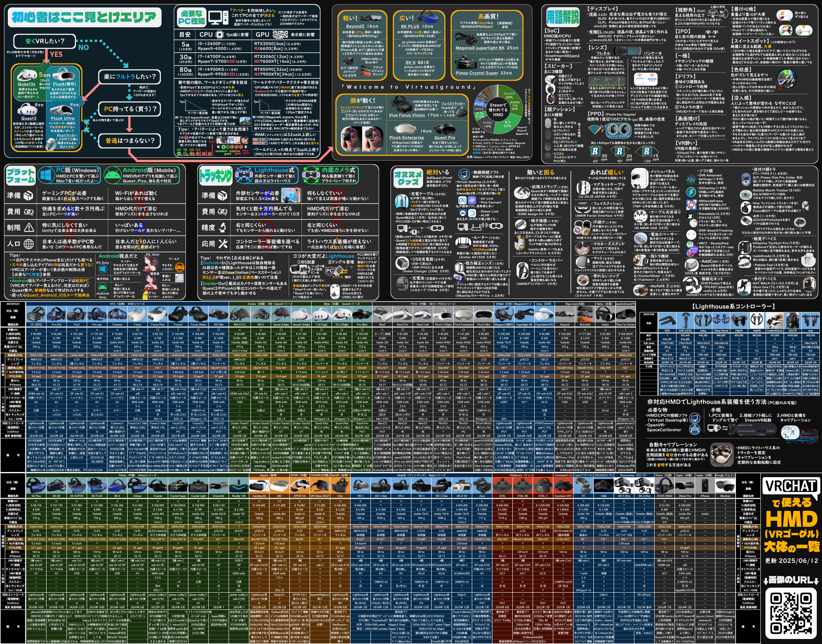The height and width of the screenshot is (644, 822).
Task: Click the Android robot icon beside Android版(Mobile)
Action: [112, 176]
